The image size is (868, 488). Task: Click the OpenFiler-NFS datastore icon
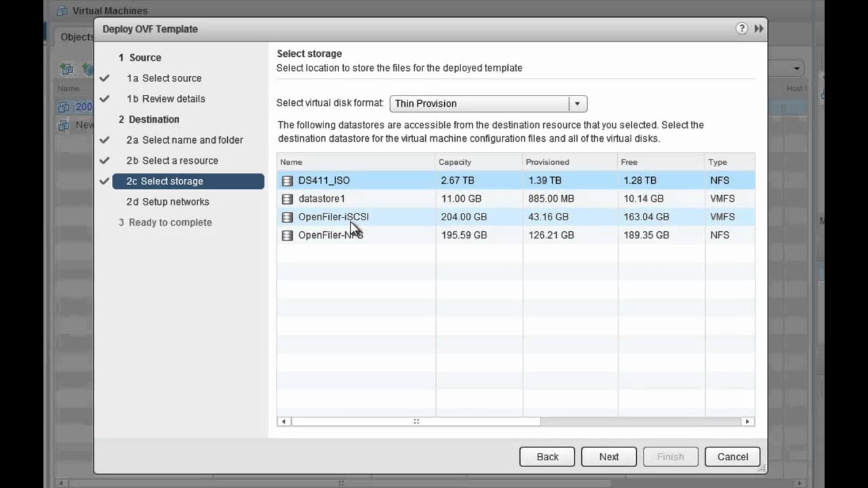pos(288,235)
